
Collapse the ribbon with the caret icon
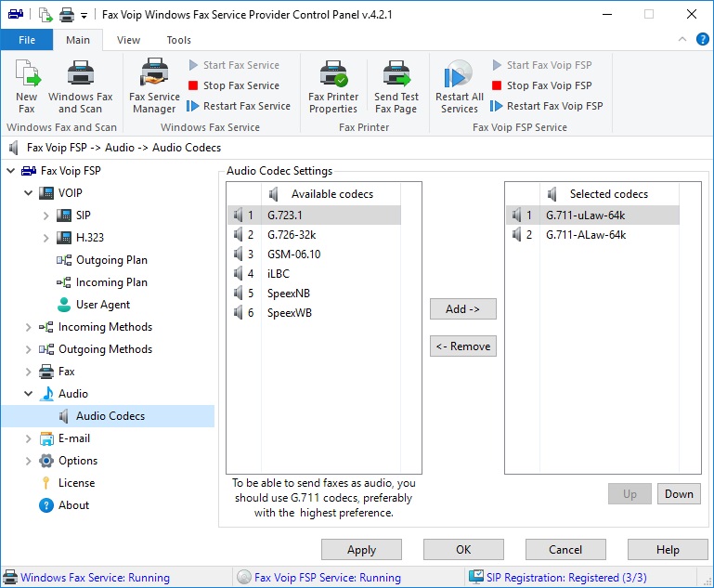tap(682, 39)
